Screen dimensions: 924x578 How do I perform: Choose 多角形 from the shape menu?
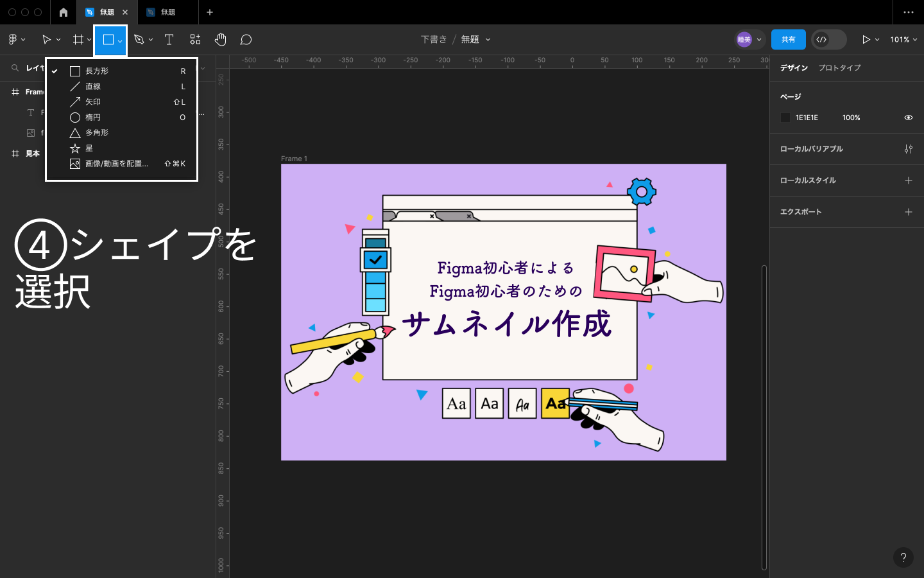[96, 133]
